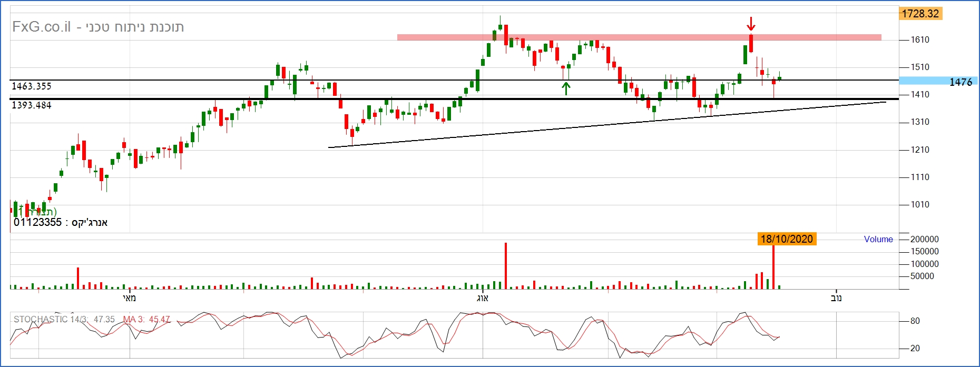Click the אנרג'יקס : 01123355 stock name
Image resolution: width=980 pixels, height=367 pixels.
pyautogui.click(x=61, y=222)
